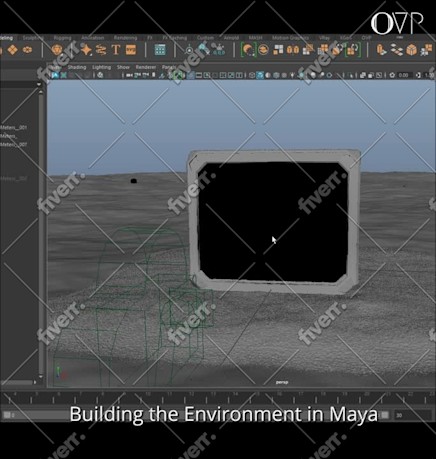Click the orange cubes icon in green brackets

click(352, 50)
